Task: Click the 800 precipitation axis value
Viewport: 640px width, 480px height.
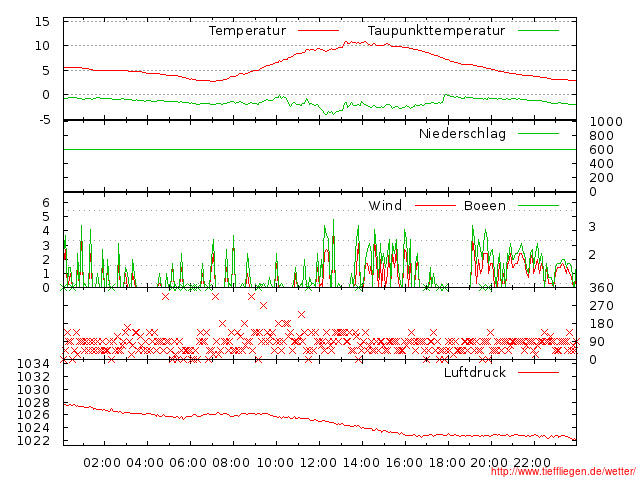Action: tap(602, 136)
